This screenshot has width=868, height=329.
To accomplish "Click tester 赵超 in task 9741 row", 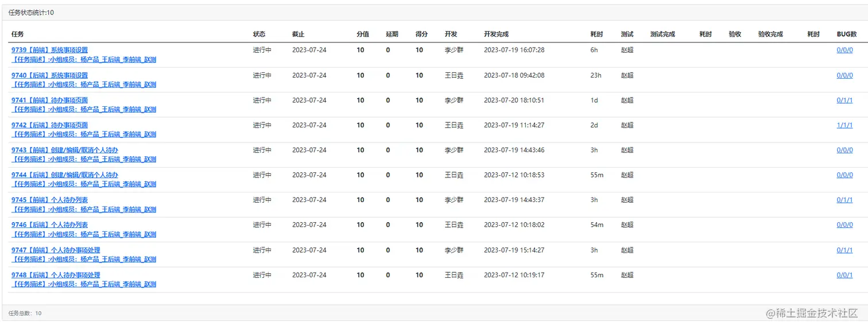I will pyautogui.click(x=627, y=100).
